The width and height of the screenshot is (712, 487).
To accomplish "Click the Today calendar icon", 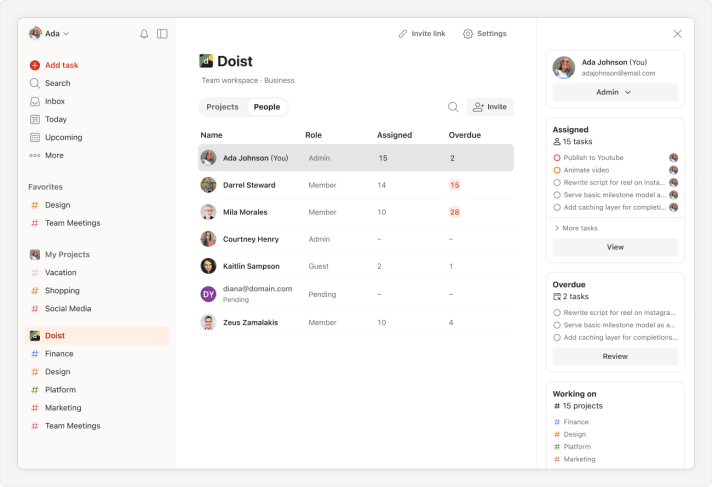I will click(35, 119).
